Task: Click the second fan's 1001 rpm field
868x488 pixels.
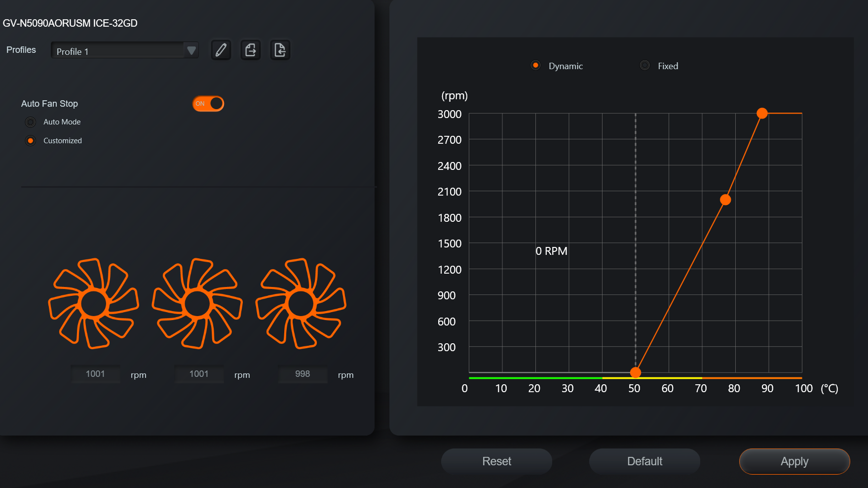Action: [x=199, y=374]
